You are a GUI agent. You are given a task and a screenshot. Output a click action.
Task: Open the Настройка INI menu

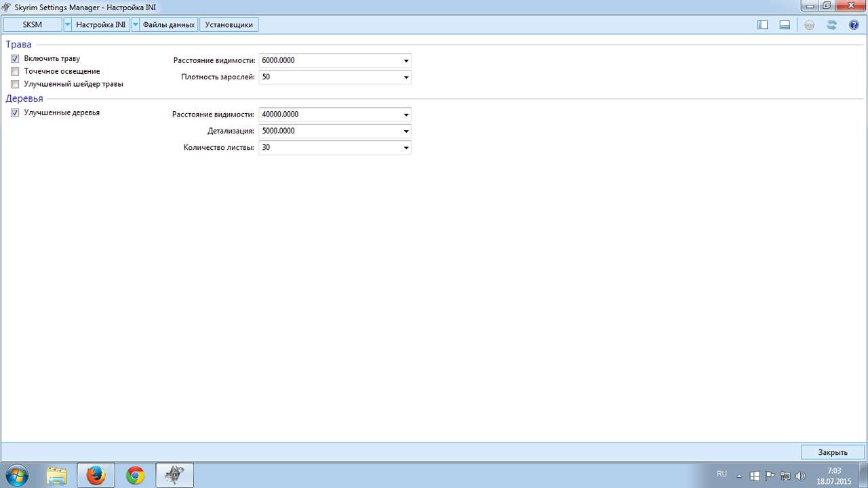(x=101, y=25)
